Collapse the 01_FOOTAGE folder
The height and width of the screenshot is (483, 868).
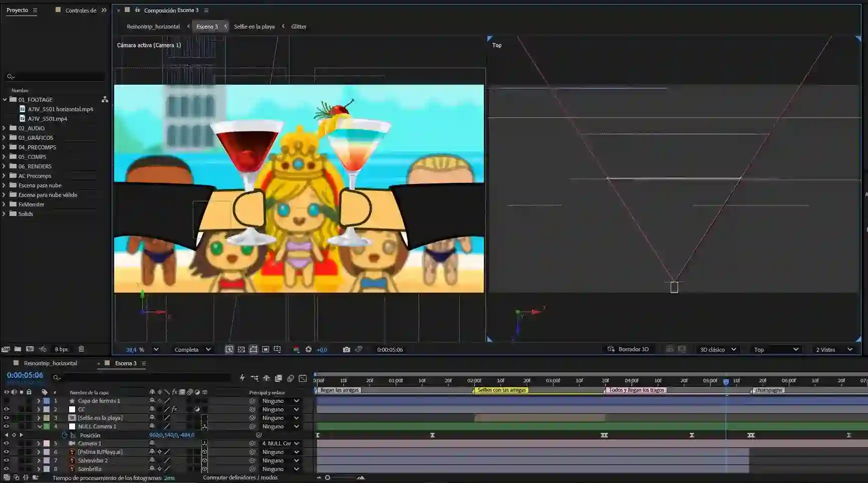click(x=5, y=100)
